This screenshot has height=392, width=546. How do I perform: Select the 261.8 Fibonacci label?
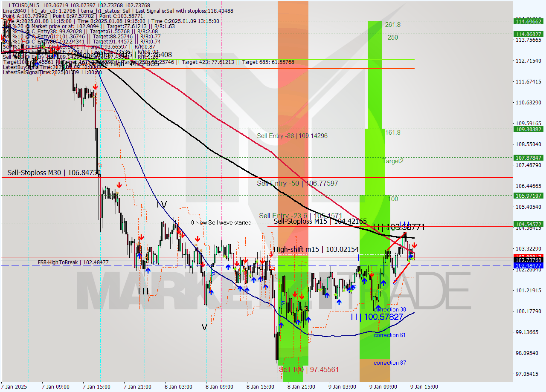(x=393, y=25)
